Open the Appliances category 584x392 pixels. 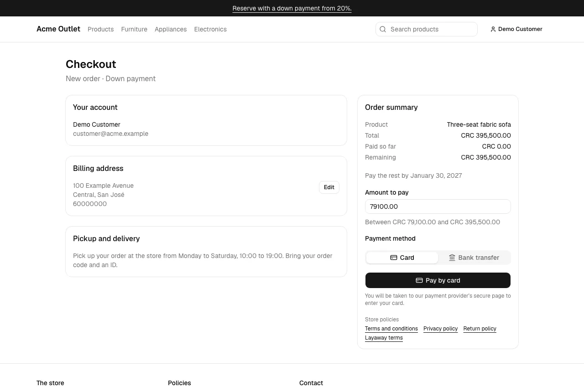(x=171, y=29)
